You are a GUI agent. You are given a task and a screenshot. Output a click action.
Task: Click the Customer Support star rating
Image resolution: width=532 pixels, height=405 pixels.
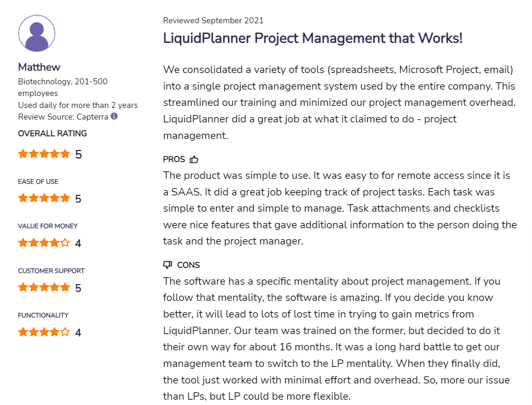point(44,287)
